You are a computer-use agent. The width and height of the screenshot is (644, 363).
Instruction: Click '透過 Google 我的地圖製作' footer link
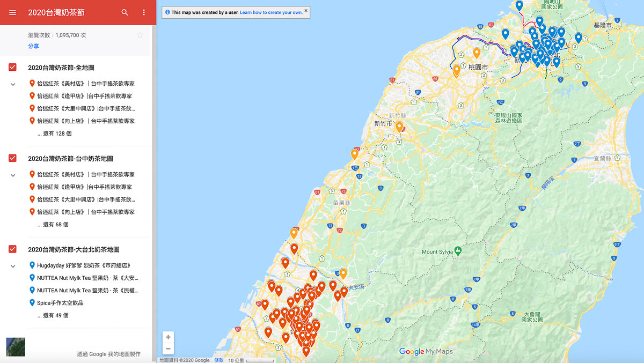pyautogui.click(x=108, y=354)
